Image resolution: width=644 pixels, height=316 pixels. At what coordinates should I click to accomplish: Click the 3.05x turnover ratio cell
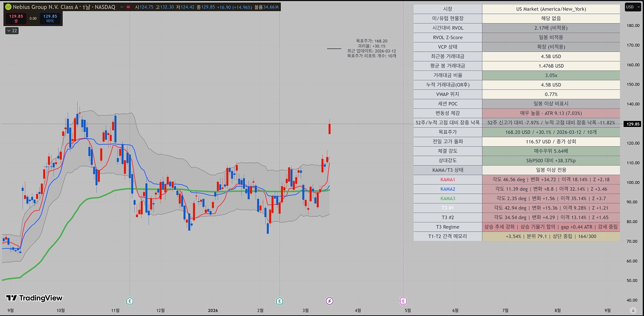(x=551, y=75)
